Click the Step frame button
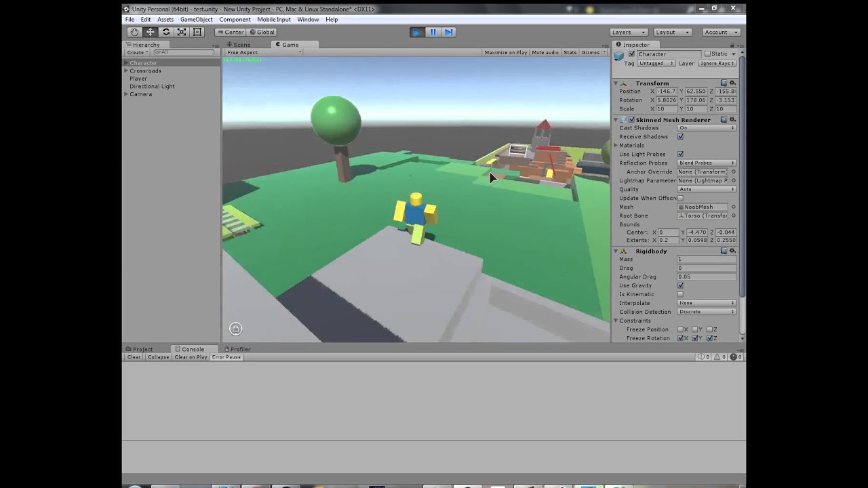The width and height of the screenshot is (868, 488). pyautogui.click(x=448, y=32)
